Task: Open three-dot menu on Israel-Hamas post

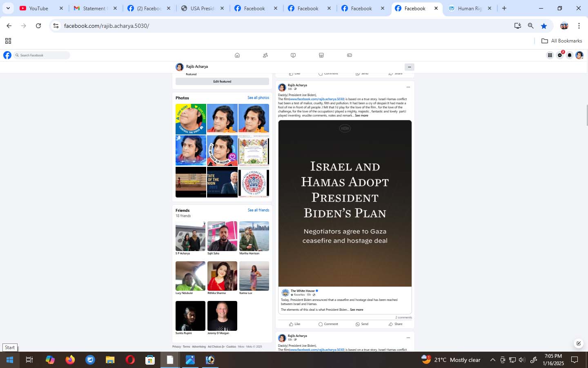Action: (408, 87)
